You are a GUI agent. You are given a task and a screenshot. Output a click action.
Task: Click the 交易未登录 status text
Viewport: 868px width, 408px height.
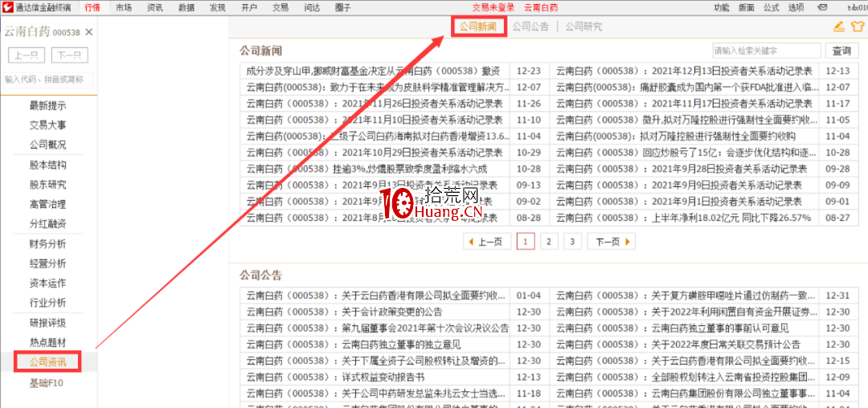[x=493, y=8]
